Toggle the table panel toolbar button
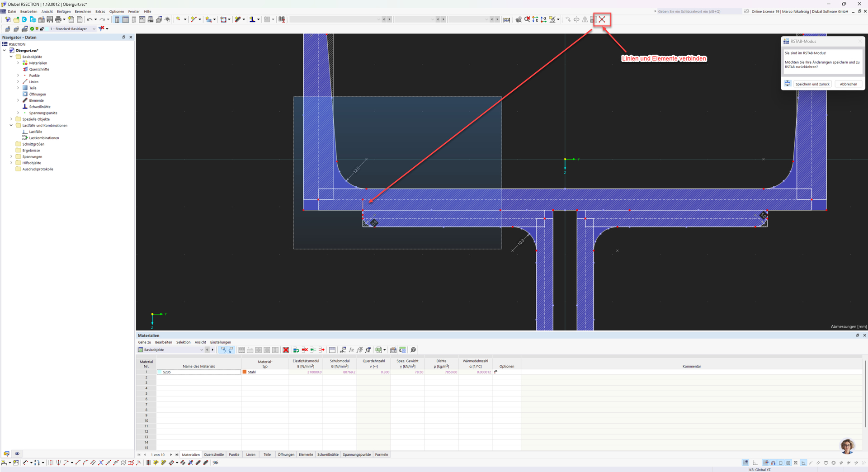Screen dimensions: 868x472 pyautogui.click(x=126, y=19)
